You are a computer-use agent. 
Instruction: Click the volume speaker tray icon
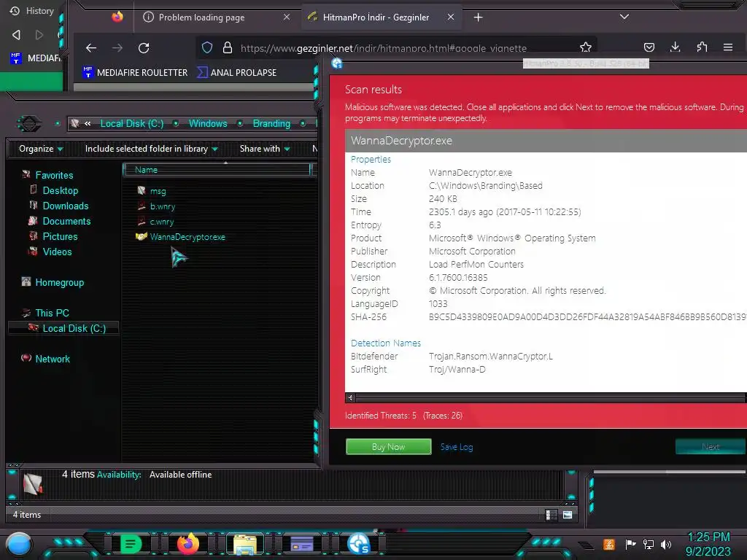pos(665,544)
